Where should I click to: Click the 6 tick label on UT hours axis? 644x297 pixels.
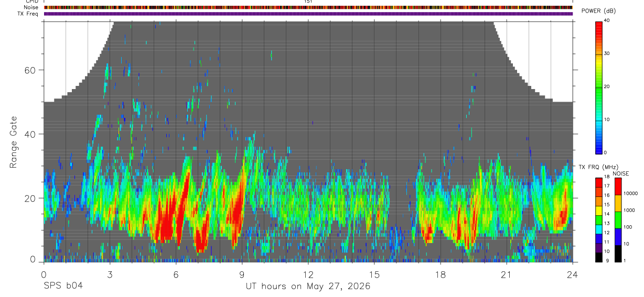click(176, 274)
